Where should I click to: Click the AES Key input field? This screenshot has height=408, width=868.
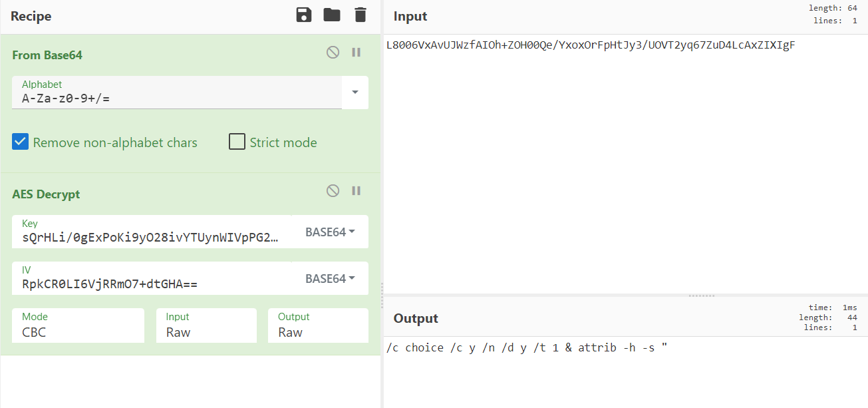tap(151, 238)
